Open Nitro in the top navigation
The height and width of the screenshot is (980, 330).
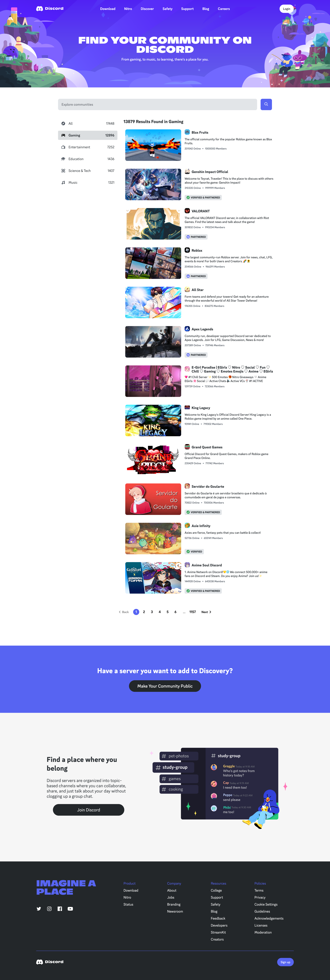pyautogui.click(x=128, y=9)
